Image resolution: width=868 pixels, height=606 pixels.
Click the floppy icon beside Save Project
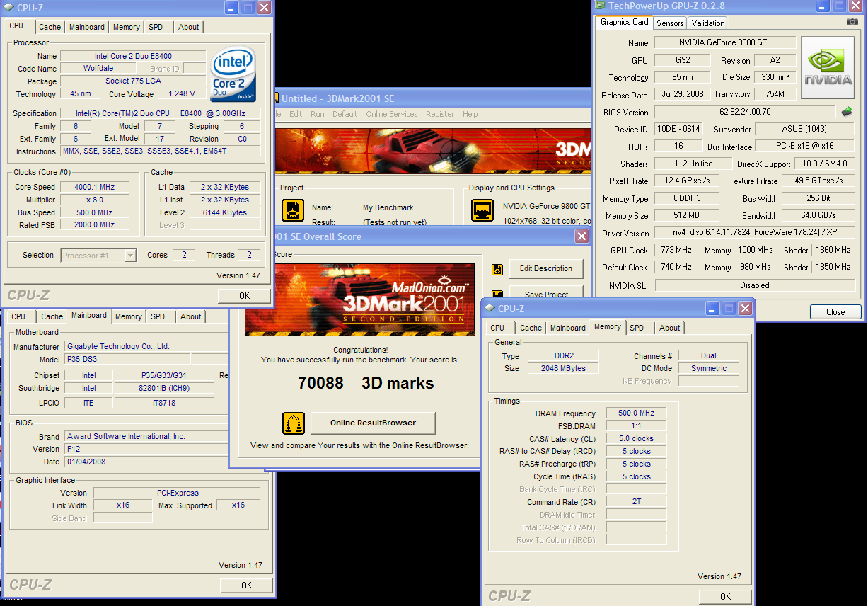[497, 295]
